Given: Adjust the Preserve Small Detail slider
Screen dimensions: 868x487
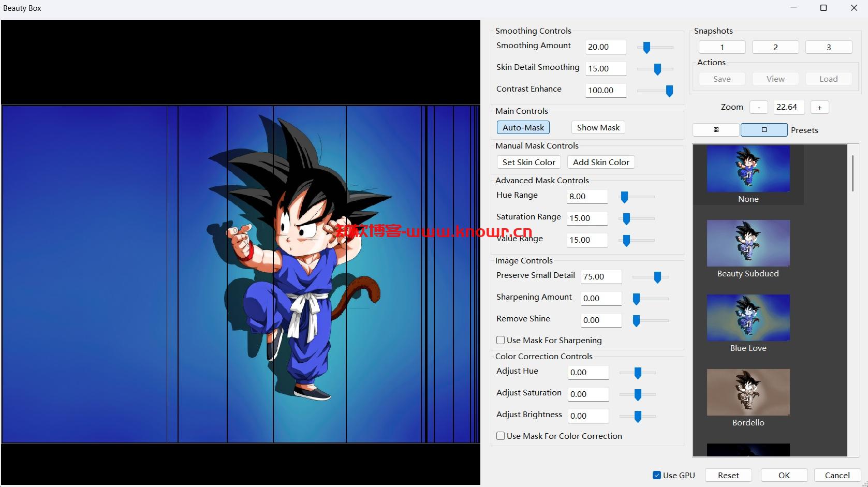Looking at the screenshot, I should (x=651, y=277).
